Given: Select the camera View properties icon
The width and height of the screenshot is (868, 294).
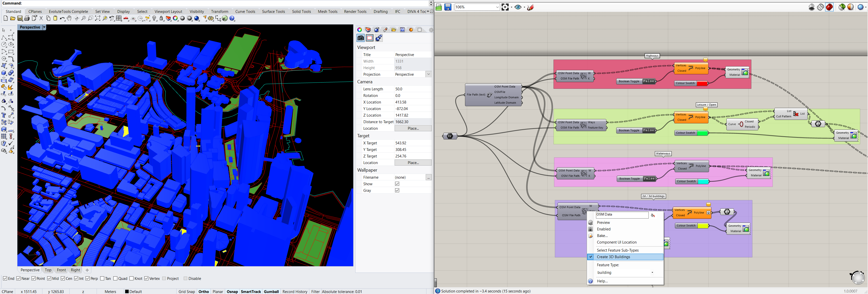Looking at the screenshot, I should point(361,38).
